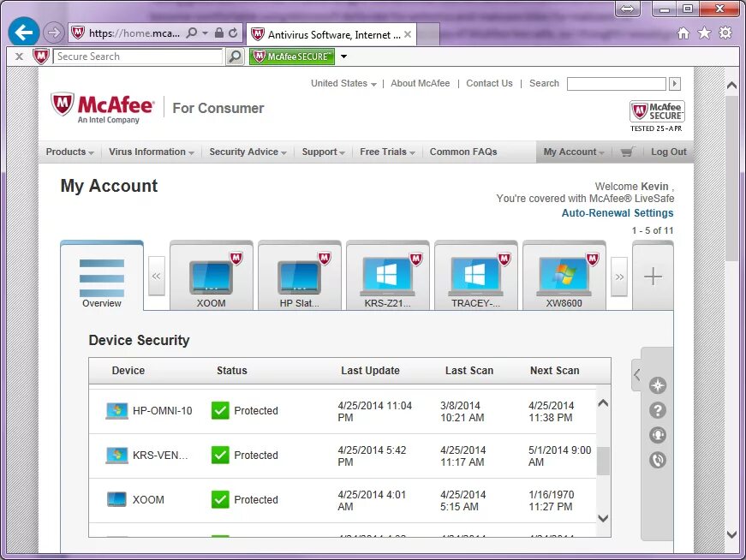Open favorites star icon
The width and height of the screenshot is (746, 560).
click(x=704, y=33)
